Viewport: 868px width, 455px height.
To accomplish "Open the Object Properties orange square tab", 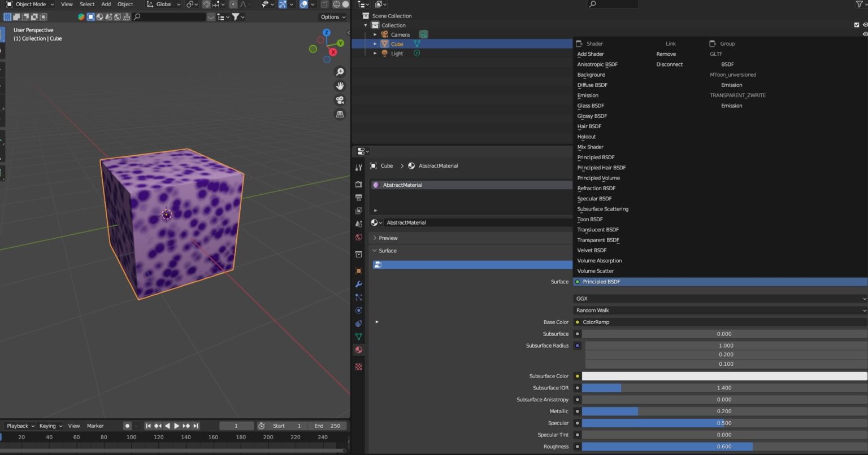I will (358, 271).
